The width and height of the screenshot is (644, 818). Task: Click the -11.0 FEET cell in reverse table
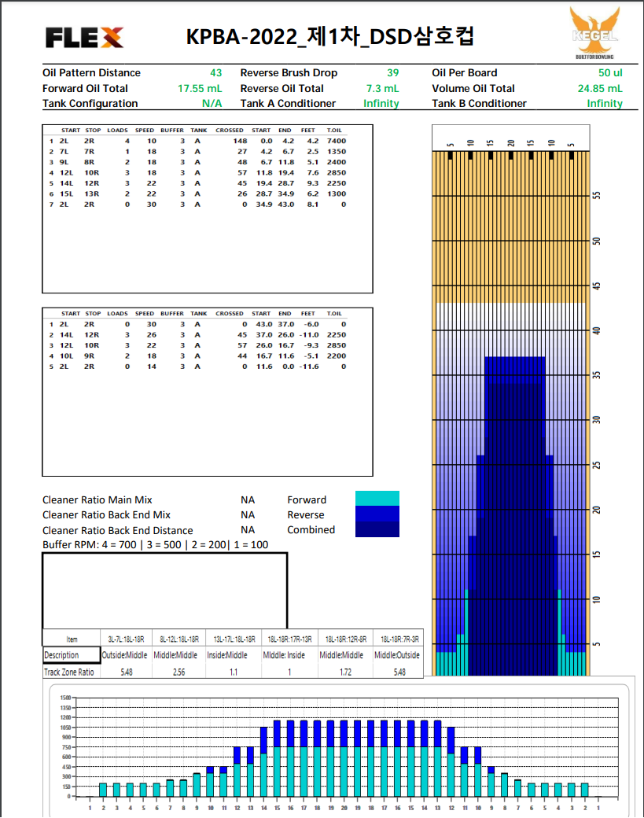click(x=309, y=335)
